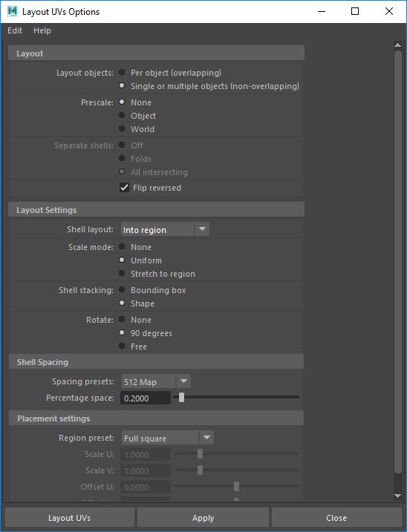Collapse the Layout Settings section header

click(156, 210)
